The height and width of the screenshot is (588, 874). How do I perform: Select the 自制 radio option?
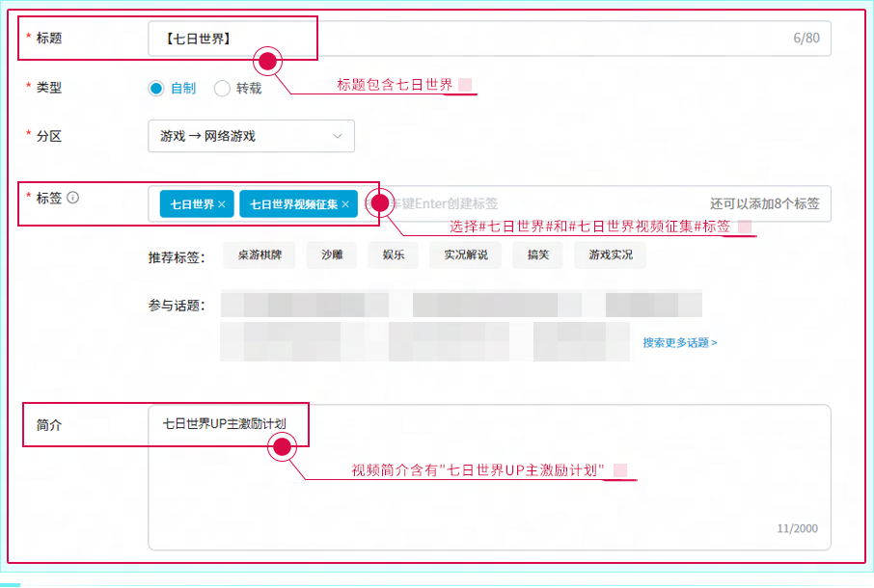[156, 89]
